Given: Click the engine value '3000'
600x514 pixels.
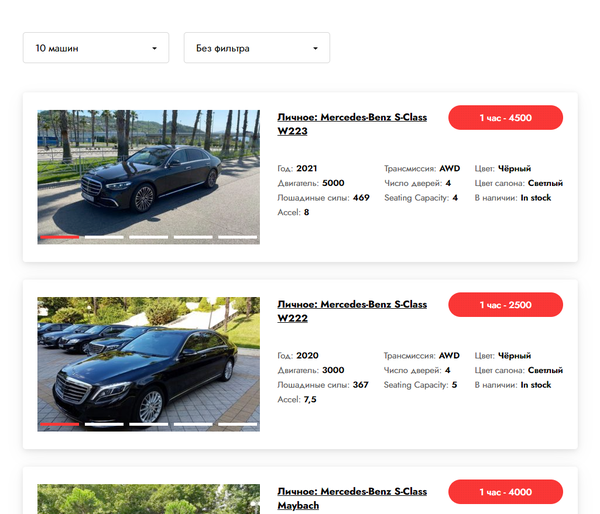Looking at the screenshot, I should click(x=333, y=370).
